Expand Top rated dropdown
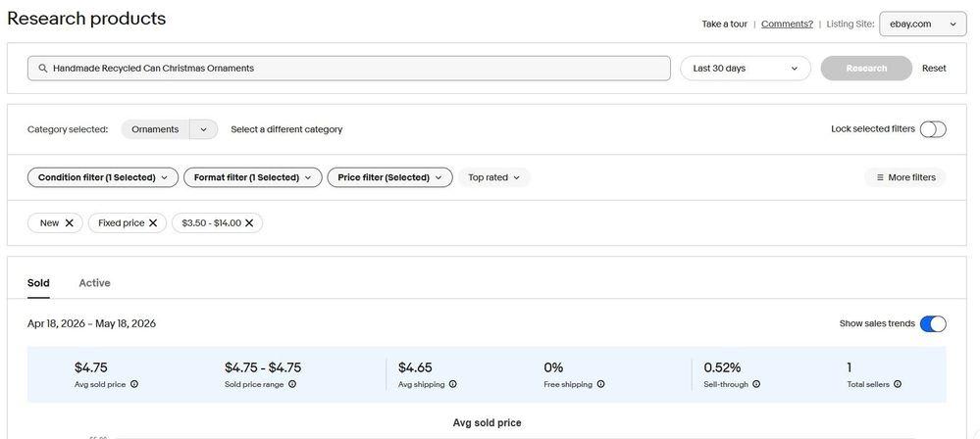The height and width of the screenshot is (439, 980). [493, 177]
